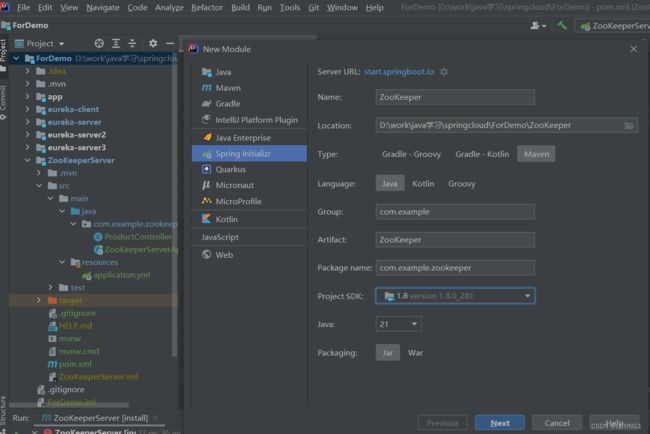
Task: Select Java Enterprise module type
Action: 249,138
